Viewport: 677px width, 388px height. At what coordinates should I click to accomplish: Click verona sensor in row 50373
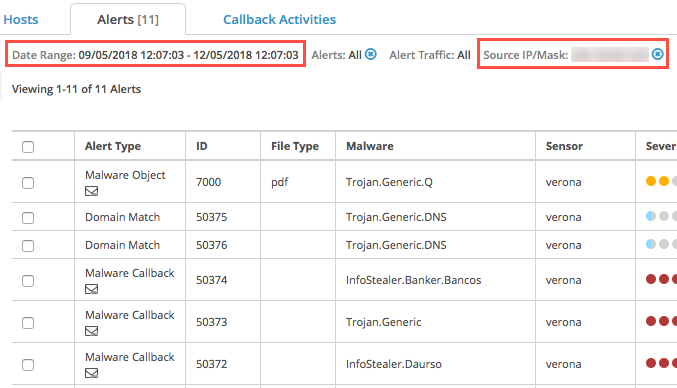pyautogui.click(x=563, y=322)
